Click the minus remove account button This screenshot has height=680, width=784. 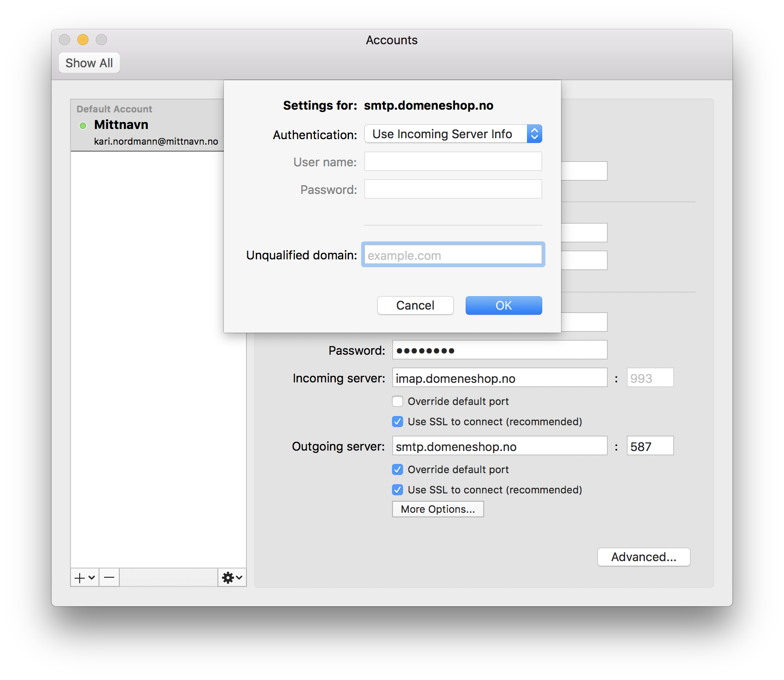(109, 578)
